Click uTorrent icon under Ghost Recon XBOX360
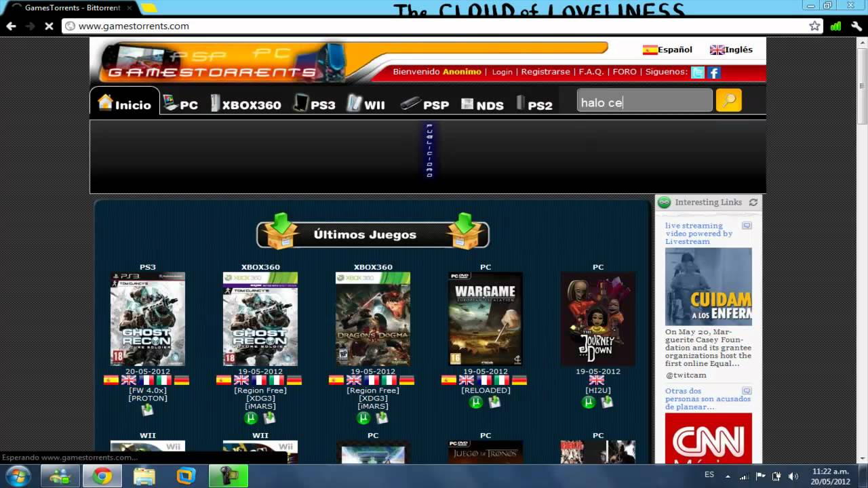Screen dimensions: 868x488 [251, 418]
